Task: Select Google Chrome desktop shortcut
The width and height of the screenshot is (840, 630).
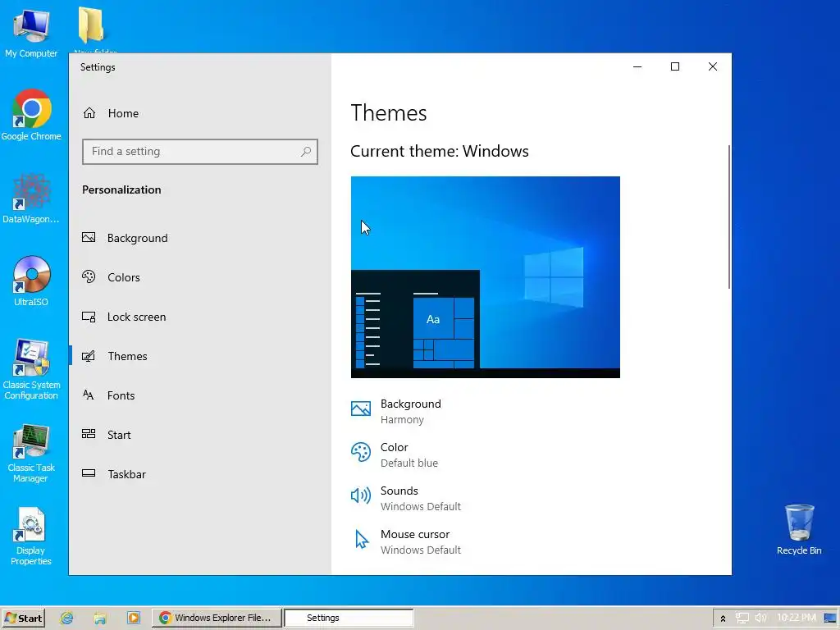Action: point(31,115)
